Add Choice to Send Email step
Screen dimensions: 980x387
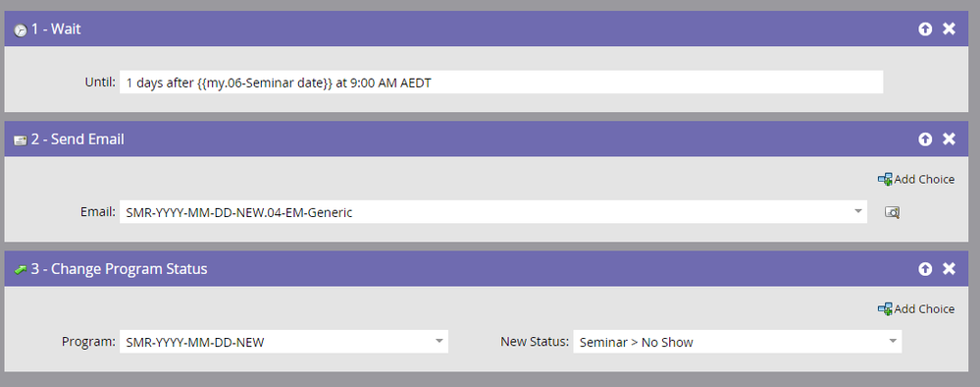click(x=916, y=179)
